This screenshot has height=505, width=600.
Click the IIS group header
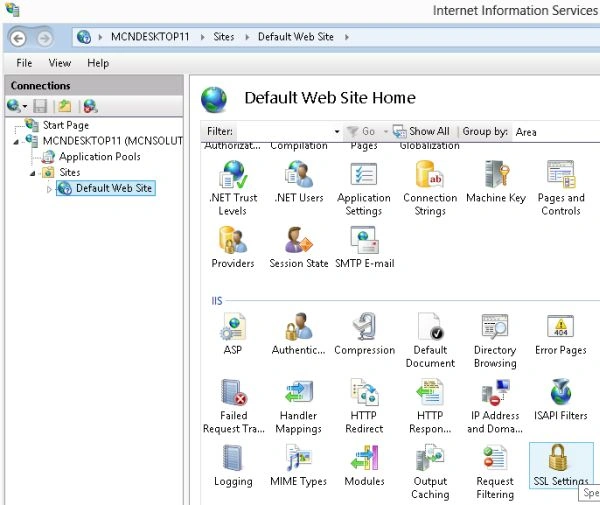click(x=217, y=301)
